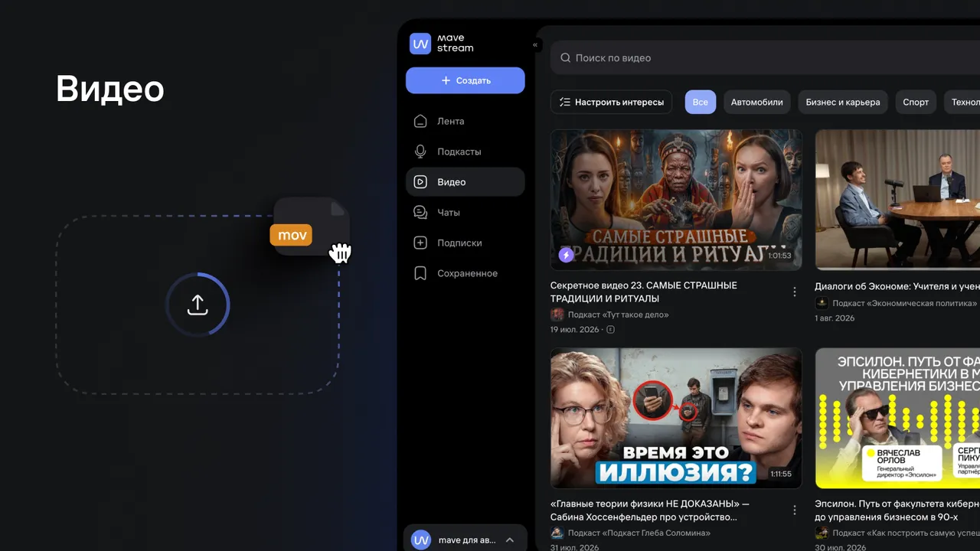Click the search magnifier icon
Viewport: 980px width, 551px height.
click(x=566, y=57)
